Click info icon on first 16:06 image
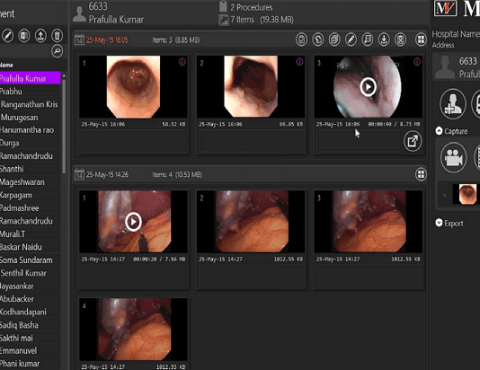Image resolution: width=480 pixels, height=370 pixels. [182, 62]
